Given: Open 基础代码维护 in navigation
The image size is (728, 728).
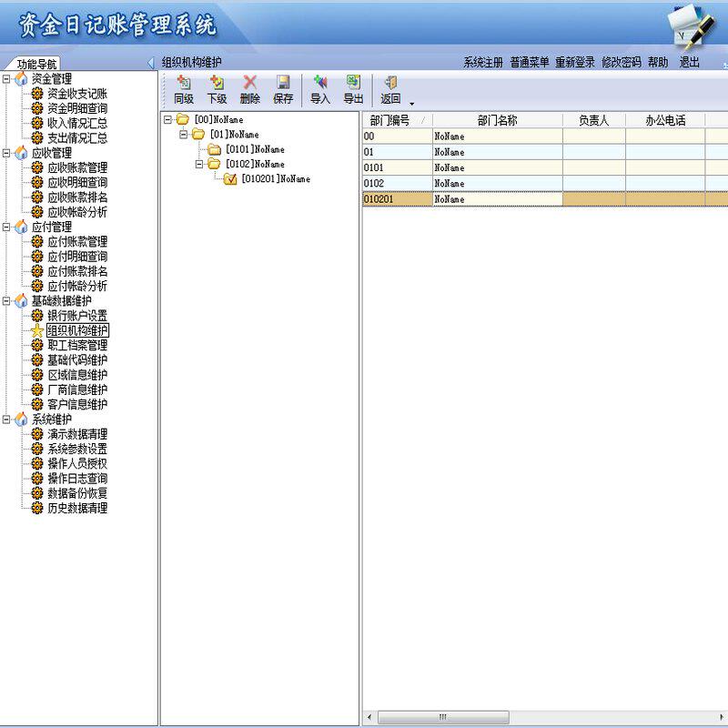Looking at the screenshot, I should point(77,360).
